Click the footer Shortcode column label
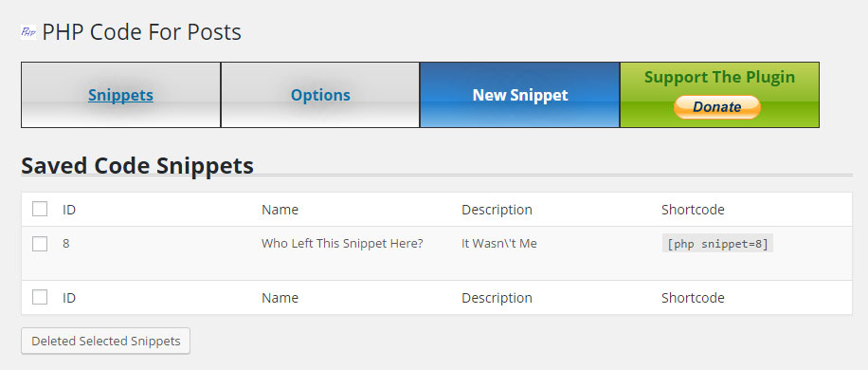 coord(693,298)
